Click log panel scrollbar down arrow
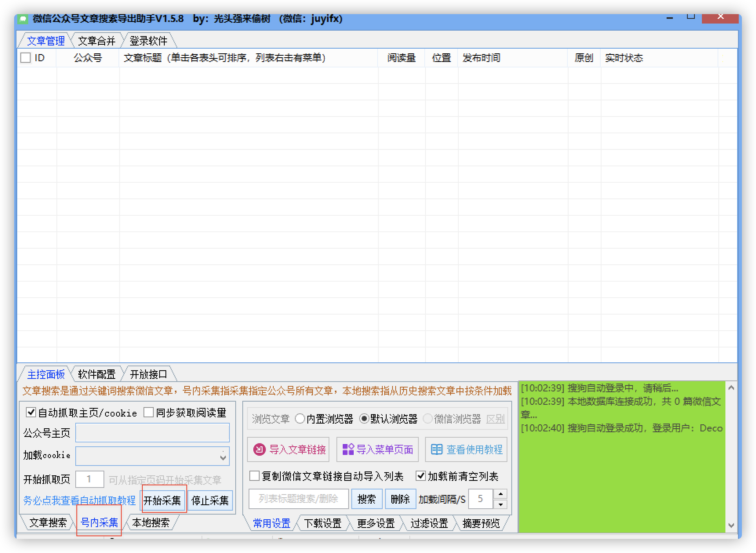Image resolution: width=756 pixels, height=553 pixels. click(731, 525)
